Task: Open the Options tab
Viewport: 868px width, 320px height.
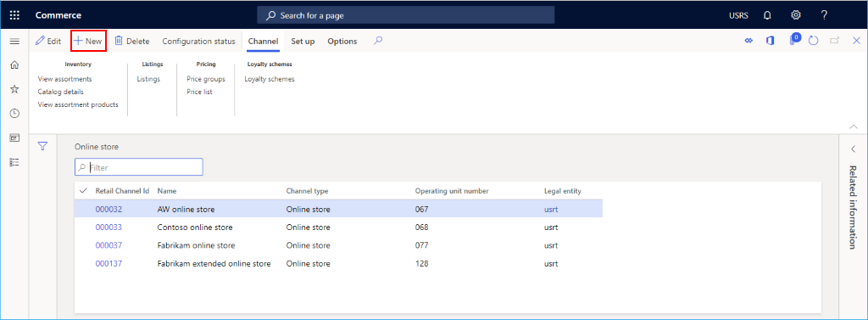Action: point(342,41)
